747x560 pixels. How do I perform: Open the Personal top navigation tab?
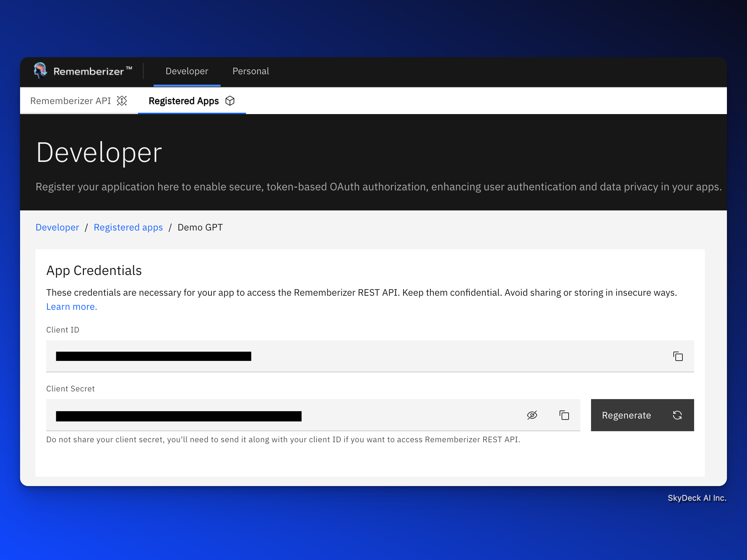pos(251,71)
